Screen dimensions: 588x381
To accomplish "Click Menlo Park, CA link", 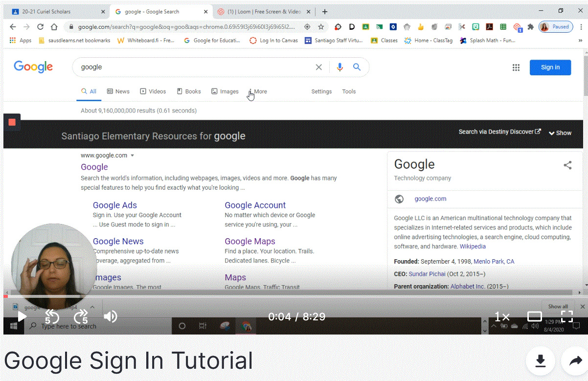I will pos(494,262).
